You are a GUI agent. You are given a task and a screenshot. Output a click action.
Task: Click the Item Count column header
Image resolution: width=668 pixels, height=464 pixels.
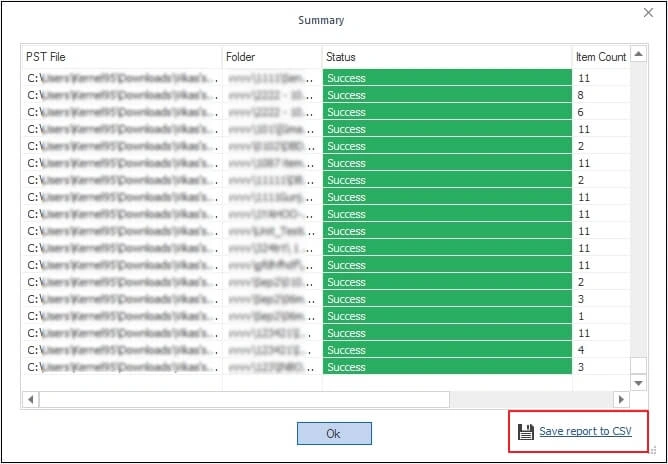click(601, 57)
